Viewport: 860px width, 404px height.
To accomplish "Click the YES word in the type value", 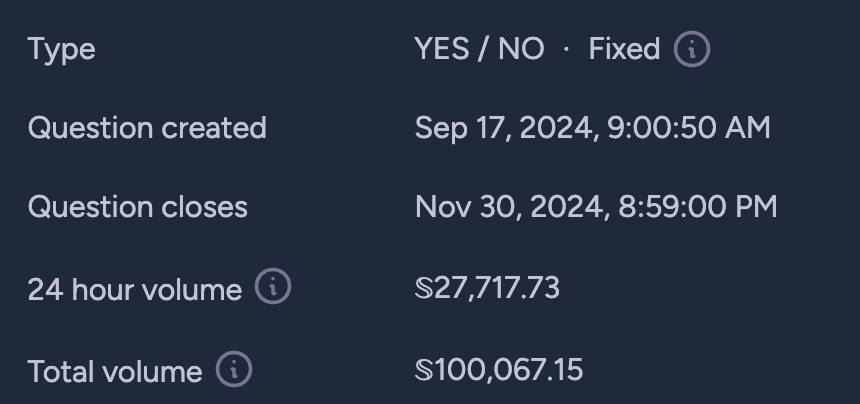I will coord(442,49).
